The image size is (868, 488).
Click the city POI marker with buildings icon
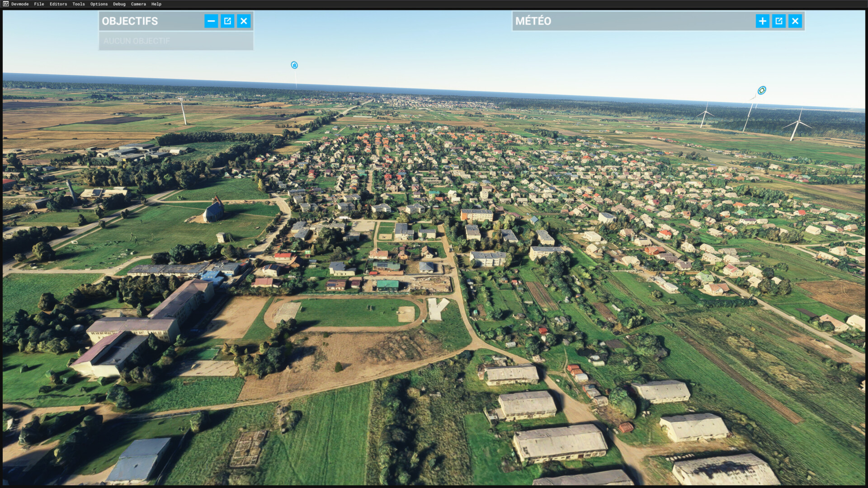pyautogui.click(x=294, y=65)
